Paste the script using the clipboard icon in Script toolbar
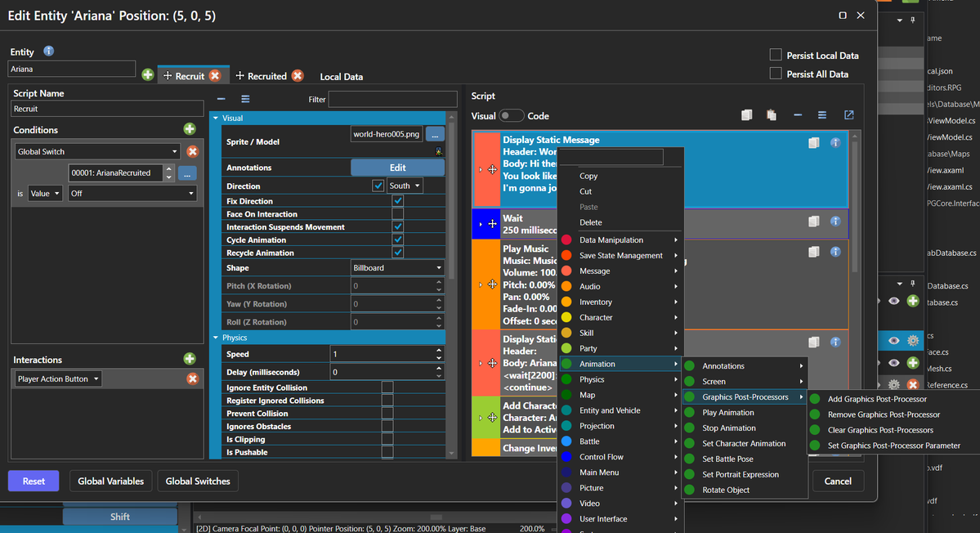Image resolution: width=980 pixels, height=533 pixels. tap(772, 115)
